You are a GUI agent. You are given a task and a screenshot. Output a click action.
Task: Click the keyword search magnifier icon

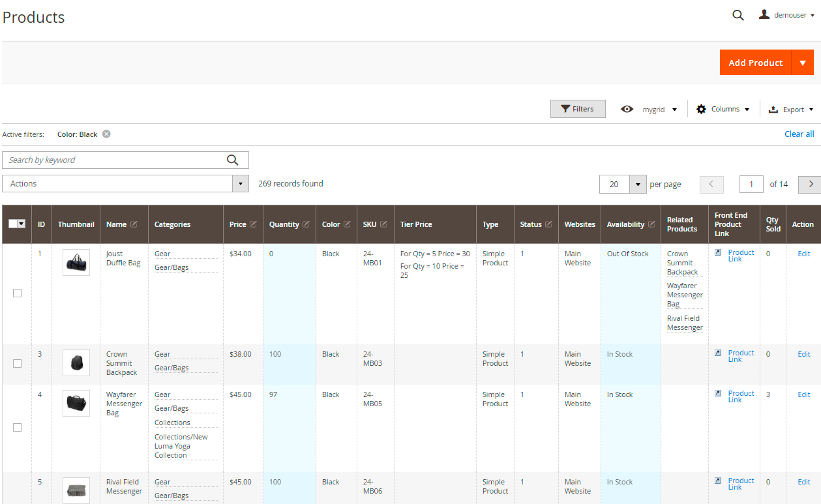233,160
